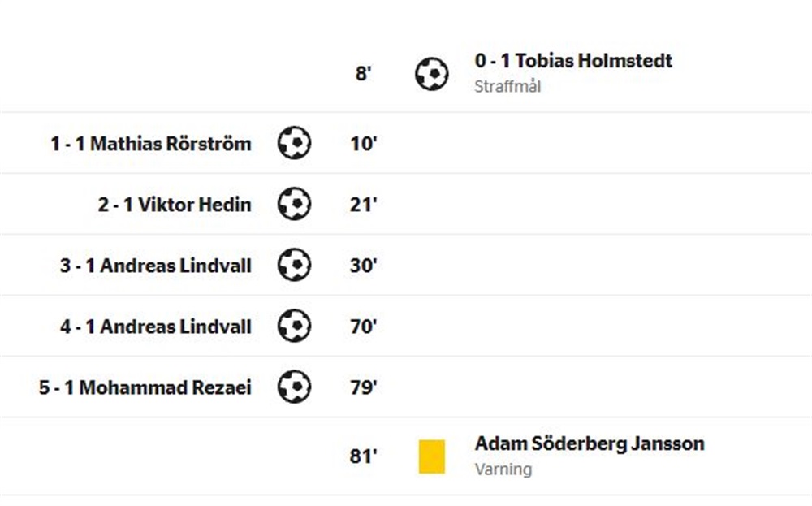Select the goal icon for the 70' event

click(x=294, y=326)
